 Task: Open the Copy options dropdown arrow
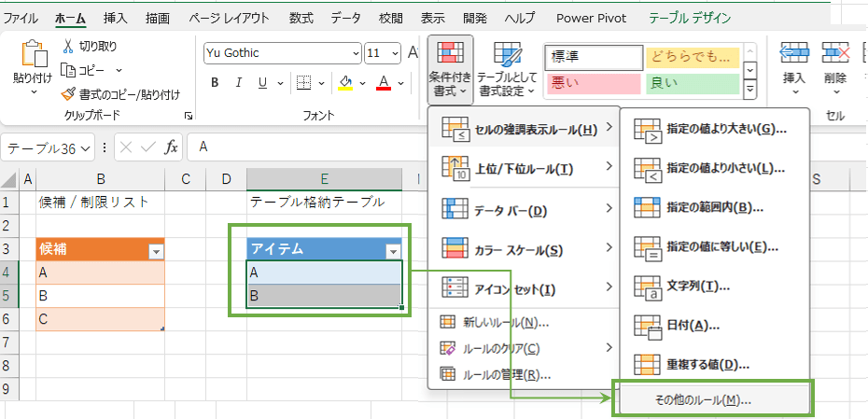tap(119, 70)
